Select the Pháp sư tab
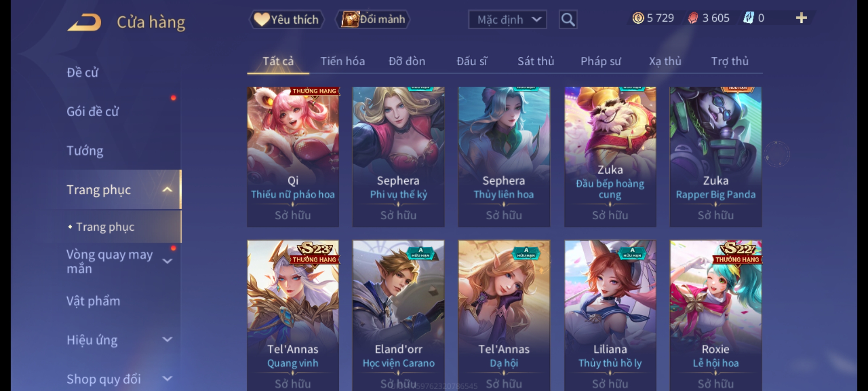Viewport: 868px width, 391px height. 600,62
